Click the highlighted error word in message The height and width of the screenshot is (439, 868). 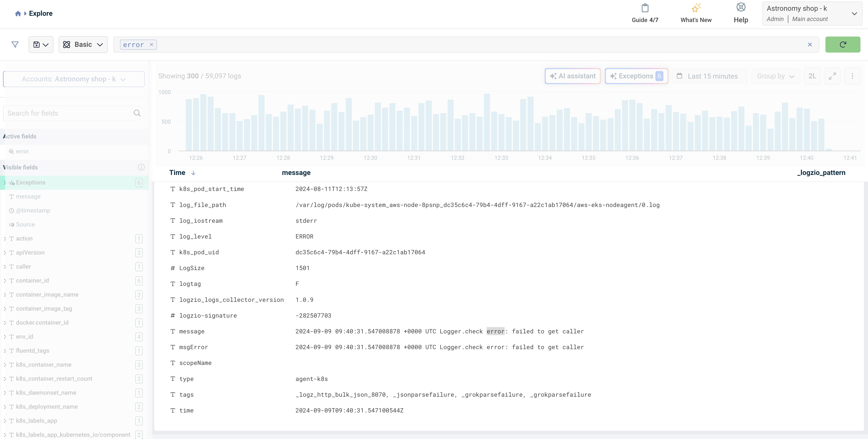[x=495, y=332]
